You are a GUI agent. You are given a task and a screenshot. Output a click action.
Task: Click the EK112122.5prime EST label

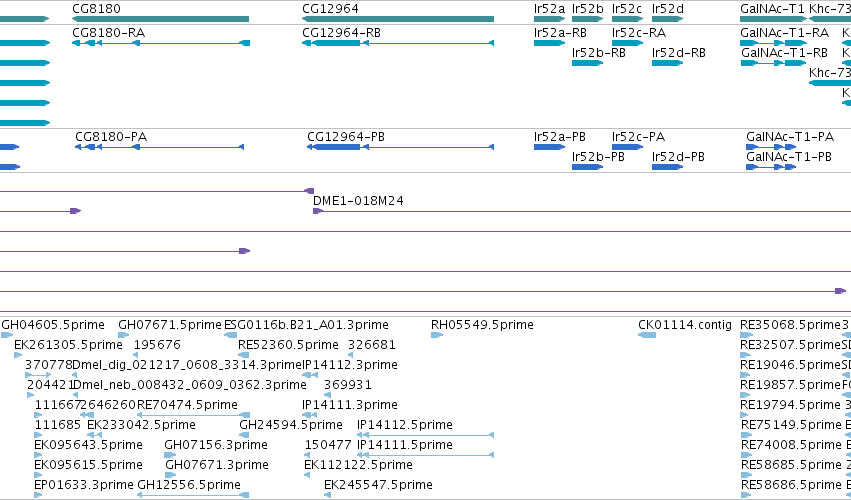[x=358, y=465]
